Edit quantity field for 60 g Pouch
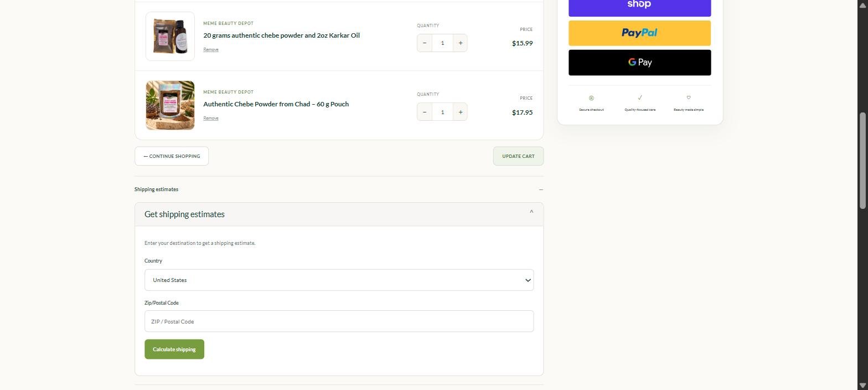 pyautogui.click(x=442, y=112)
